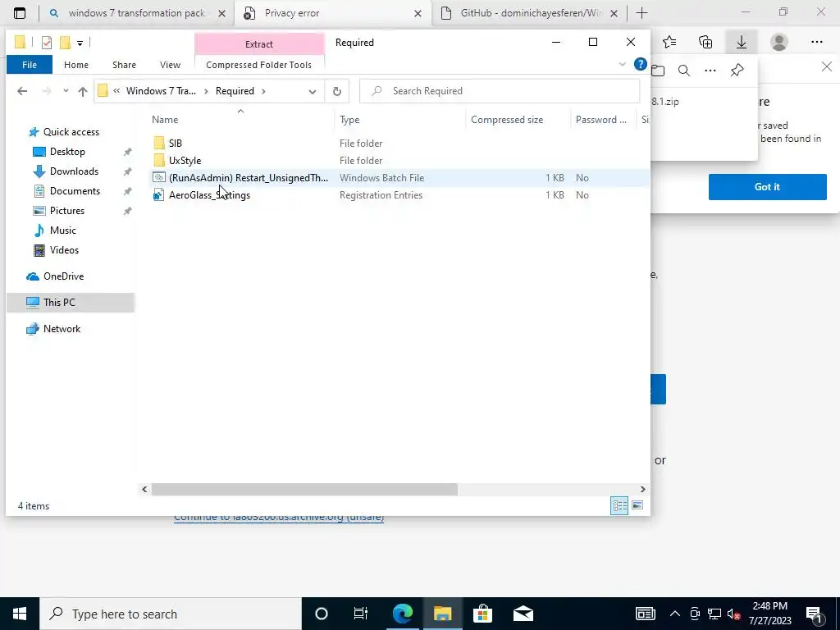
Task: Open Edge Favorites star icon
Action: (669, 42)
